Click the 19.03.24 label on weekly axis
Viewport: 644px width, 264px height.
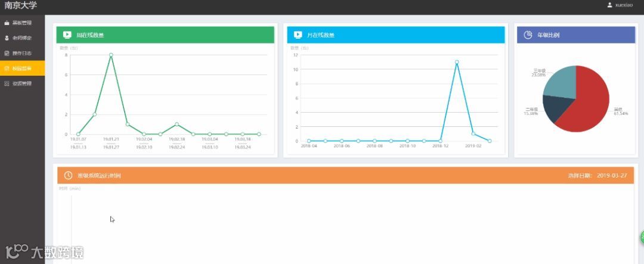(x=242, y=147)
